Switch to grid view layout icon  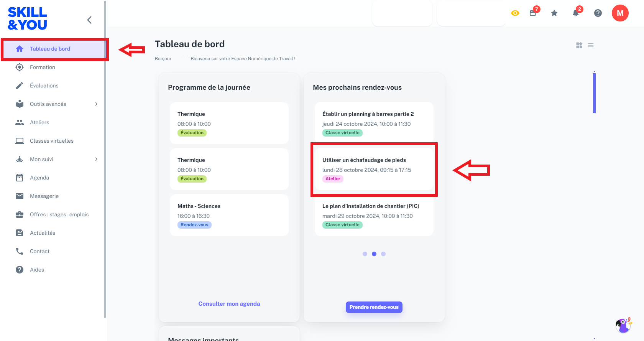(x=579, y=45)
